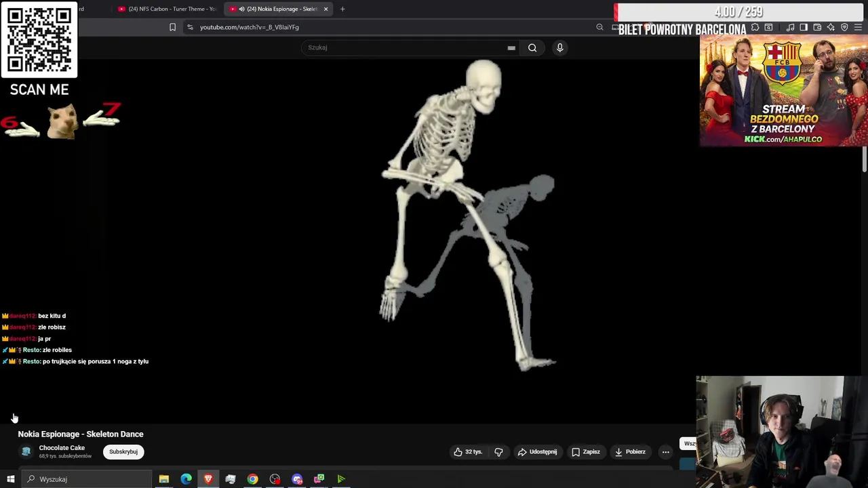Bookmark this page with the bookmark icon
This screenshot has width=868, height=488.
[x=172, y=27]
